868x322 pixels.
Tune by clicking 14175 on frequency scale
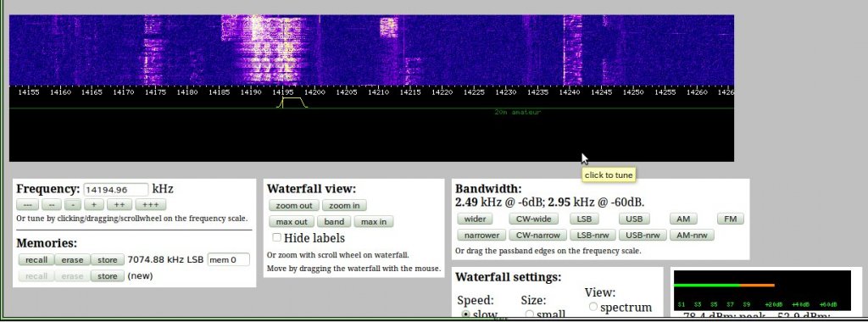pos(156,92)
